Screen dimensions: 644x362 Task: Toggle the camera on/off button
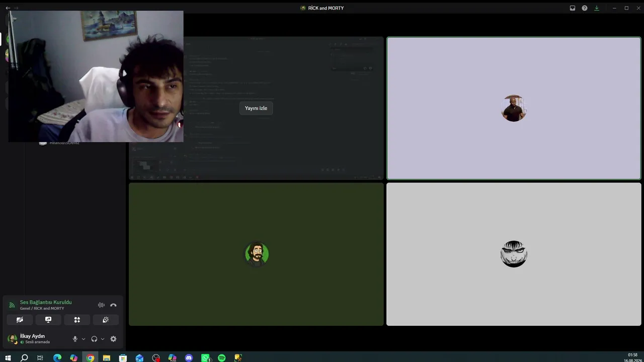point(20,320)
